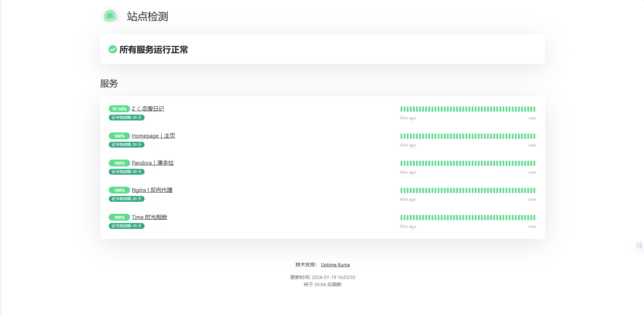
Task: Open the Z C 恋爱日记 service link
Action: [x=148, y=108]
